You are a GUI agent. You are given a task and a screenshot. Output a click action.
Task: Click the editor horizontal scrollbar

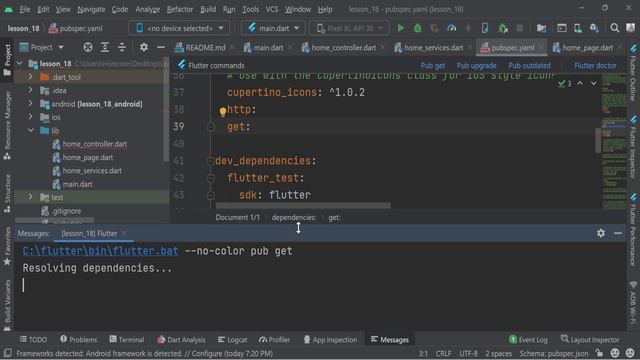point(303,206)
